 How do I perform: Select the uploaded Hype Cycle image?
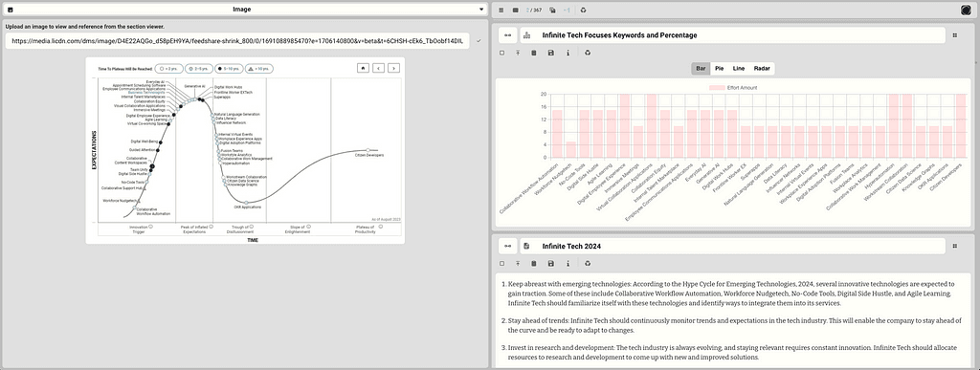tap(245, 150)
